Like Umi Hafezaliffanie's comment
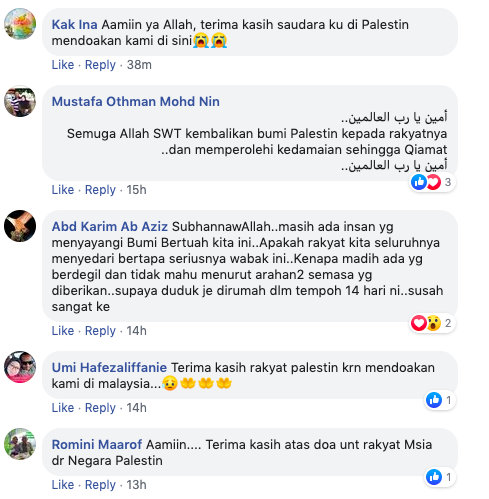The height and width of the screenshot is (499, 489). point(63,408)
